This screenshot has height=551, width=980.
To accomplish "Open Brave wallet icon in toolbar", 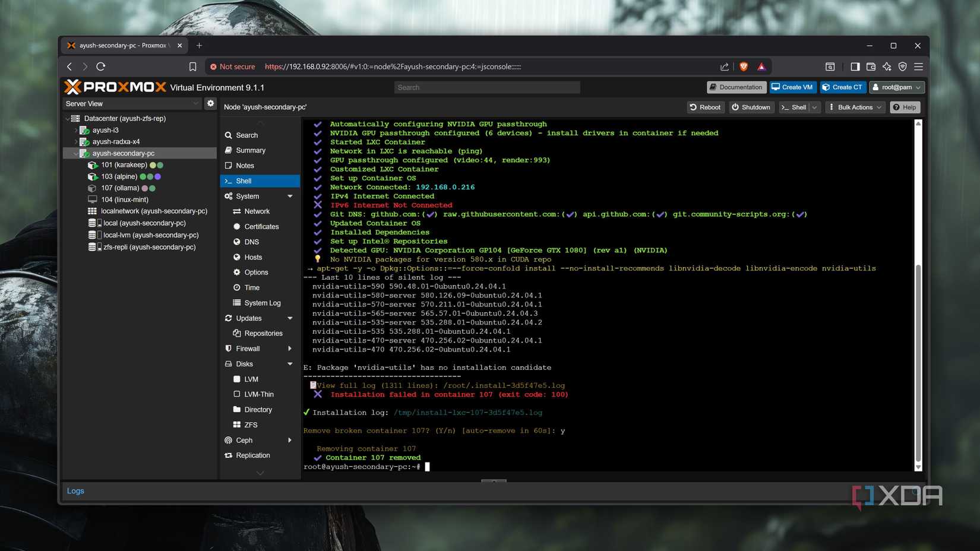I will pos(871,66).
